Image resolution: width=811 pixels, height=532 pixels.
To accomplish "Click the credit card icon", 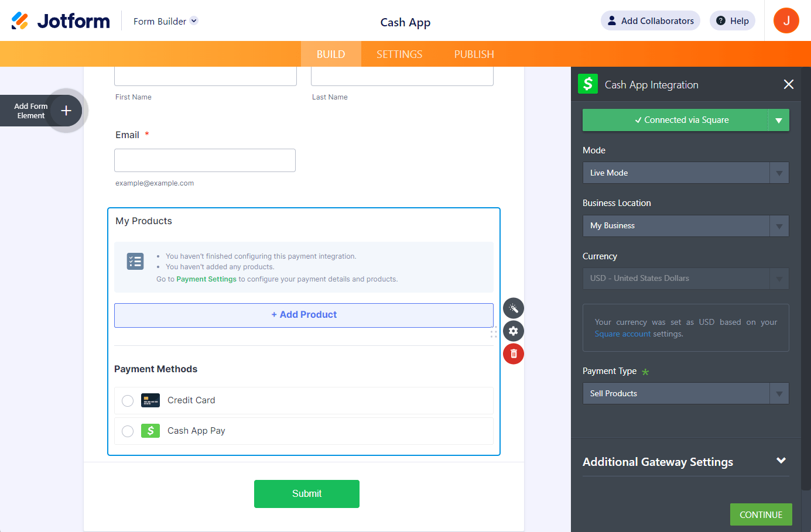I will click(x=150, y=400).
